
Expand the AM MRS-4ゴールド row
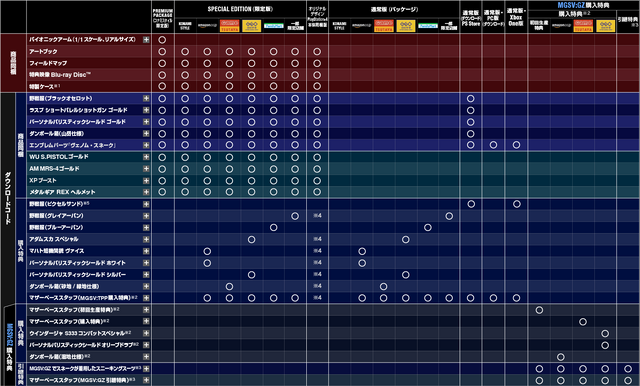[x=146, y=169]
